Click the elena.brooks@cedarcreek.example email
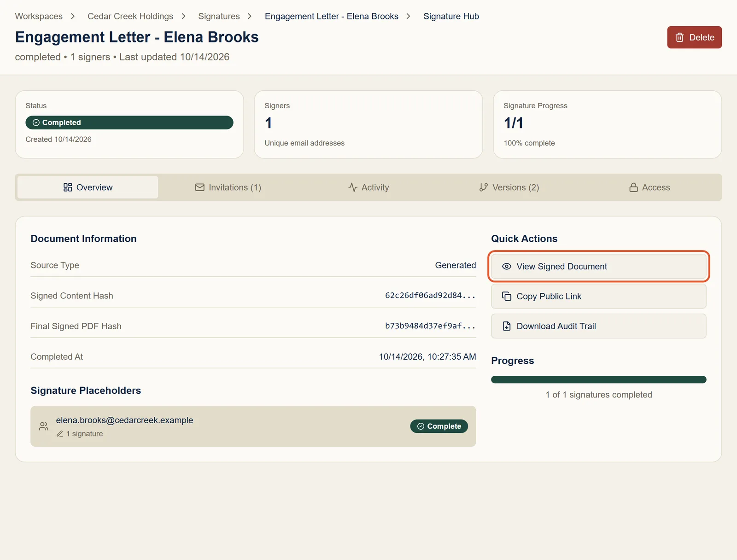737x560 pixels. (124, 420)
